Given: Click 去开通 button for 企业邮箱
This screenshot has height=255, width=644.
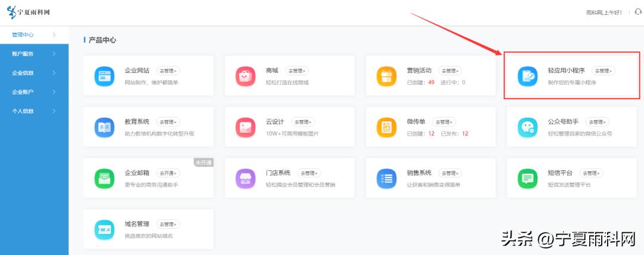Looking at the screenshot, I should (168, 173).
